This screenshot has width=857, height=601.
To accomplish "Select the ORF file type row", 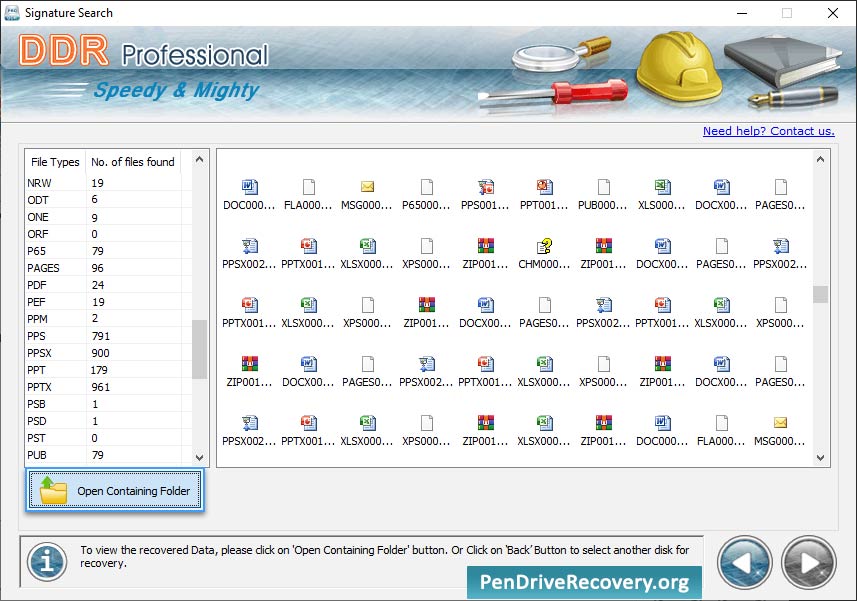I will pos(104,234).
